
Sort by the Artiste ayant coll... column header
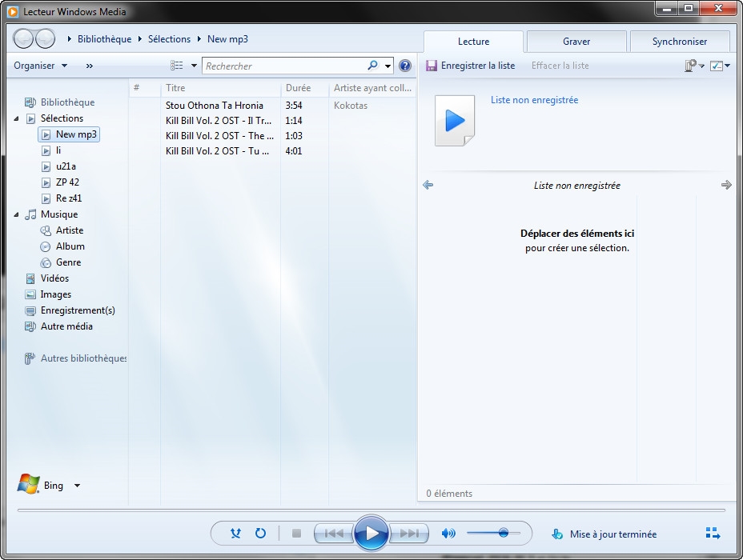[x=372, y=87]
